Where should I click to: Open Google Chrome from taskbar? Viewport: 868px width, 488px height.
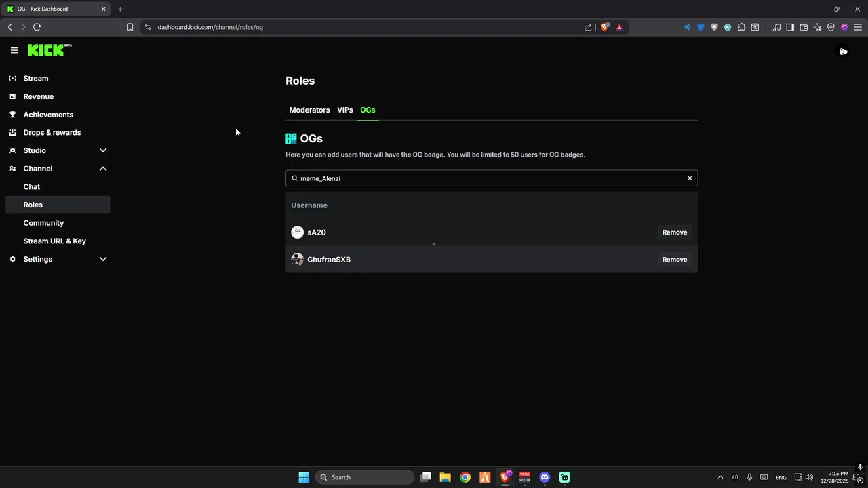tap(465, 477)
